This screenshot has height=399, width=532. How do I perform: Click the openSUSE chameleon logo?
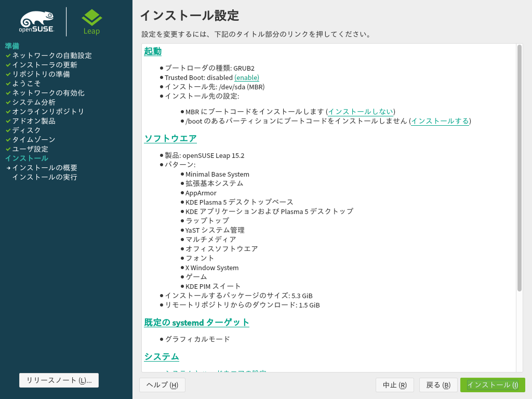[36, 22]
